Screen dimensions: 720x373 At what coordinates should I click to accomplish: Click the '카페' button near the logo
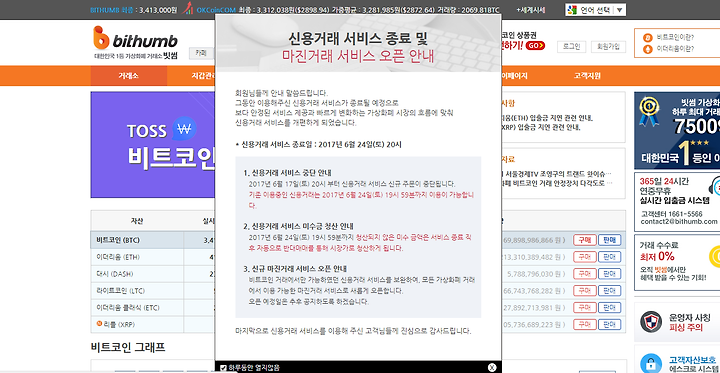click(201, 53)
